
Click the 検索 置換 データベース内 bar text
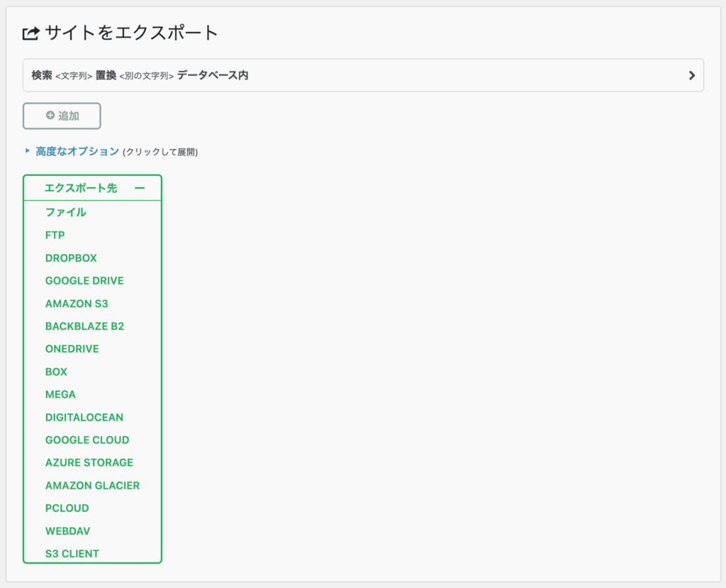140,75
